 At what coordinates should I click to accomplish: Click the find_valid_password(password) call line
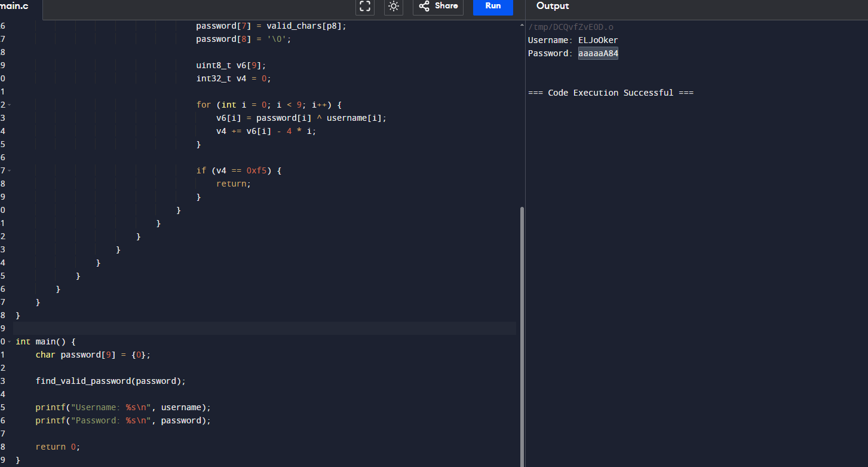[x=111, y=381]
